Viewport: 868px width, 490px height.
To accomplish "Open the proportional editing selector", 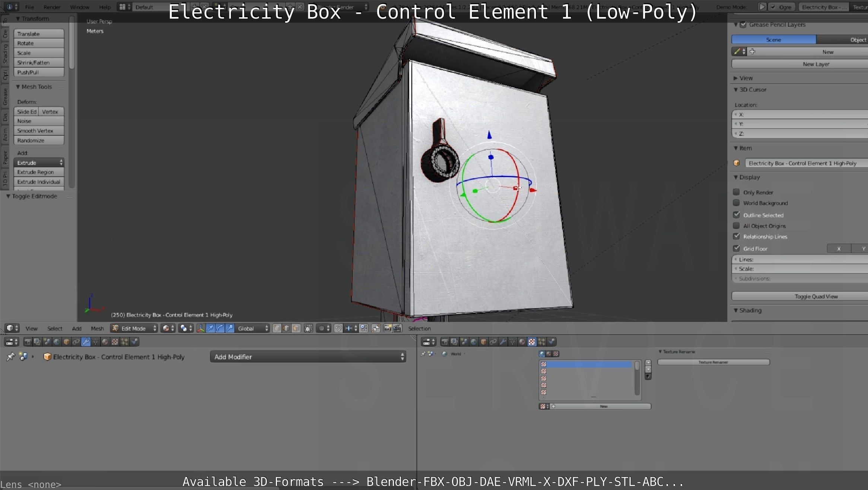I will [x=323, y=328].
